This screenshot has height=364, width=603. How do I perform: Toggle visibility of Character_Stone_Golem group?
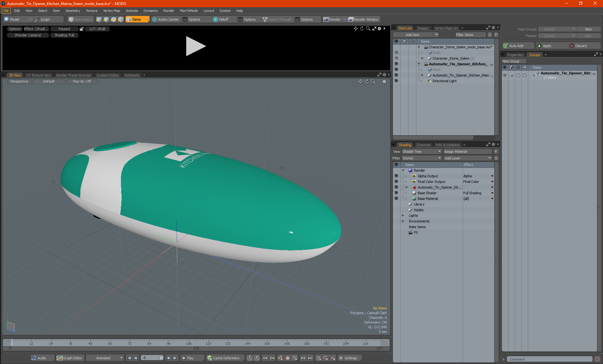(x=396, y=58)
